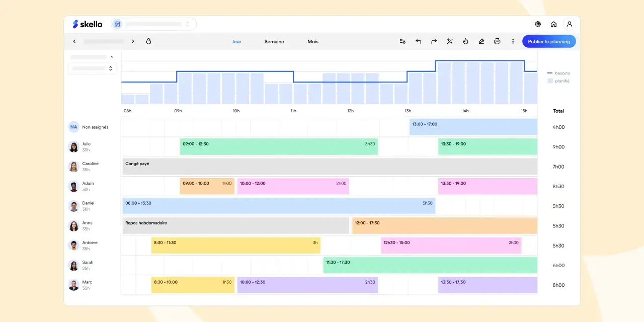Image resolution: width=644 pixels, height=322 pixels.
Task: Open Marc's employee avatar
Action: click(73, 285)
